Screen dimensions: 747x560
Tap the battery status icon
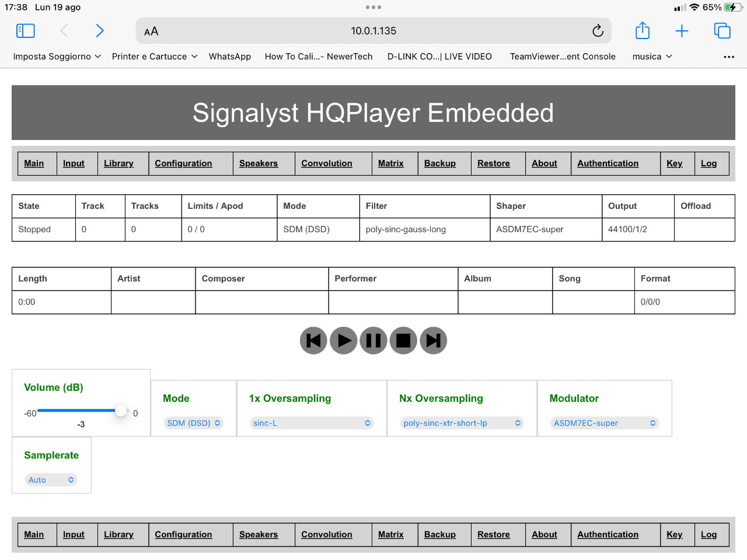tap(732, 8)
